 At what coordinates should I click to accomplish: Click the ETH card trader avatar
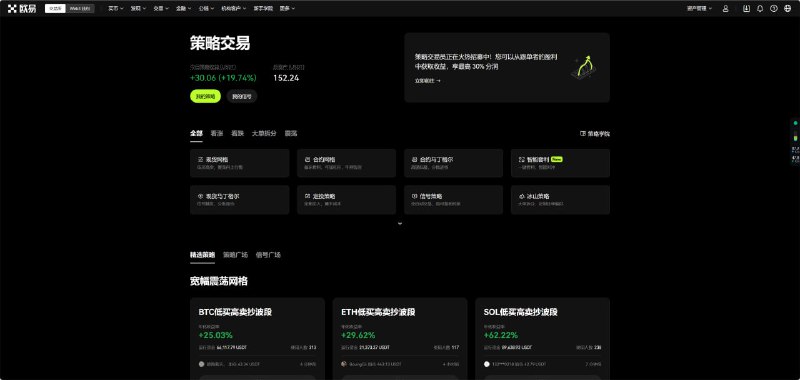tap(344, 364)
